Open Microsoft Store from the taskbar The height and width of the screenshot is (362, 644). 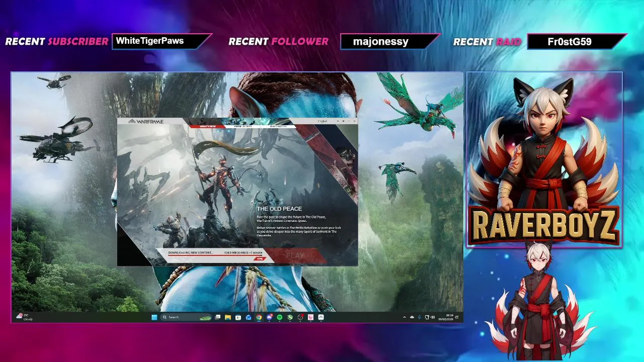pos(238,317)
